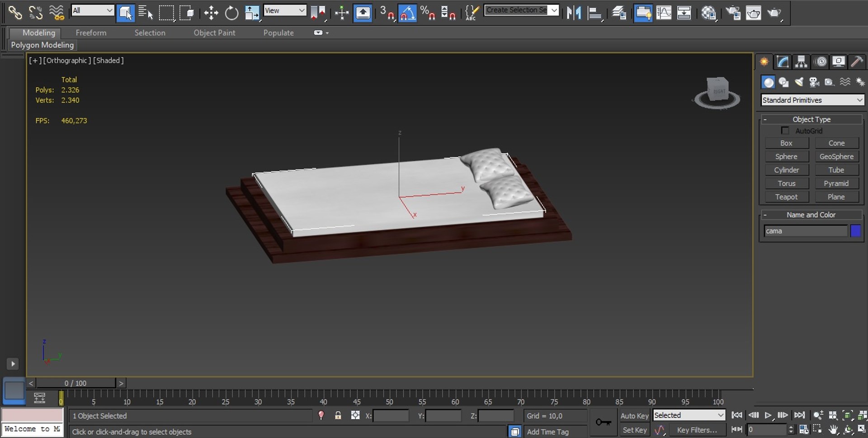Open the Object Paint tab
Image resolution: width=868 pixels, height=438 pixels.
(214, 33)
